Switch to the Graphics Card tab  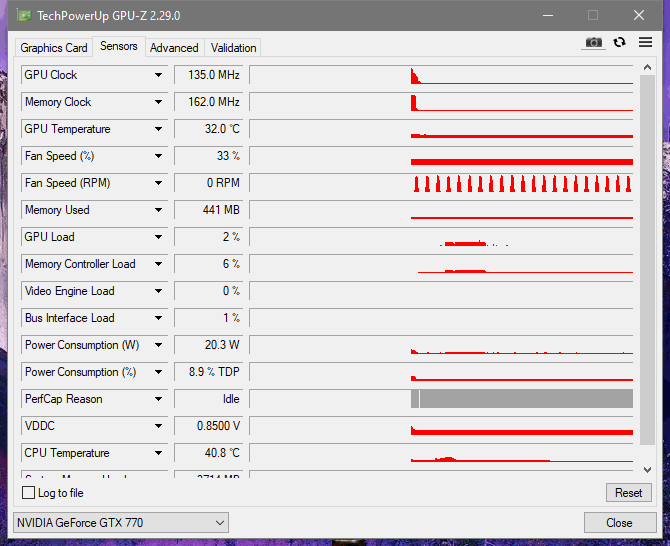53,48
